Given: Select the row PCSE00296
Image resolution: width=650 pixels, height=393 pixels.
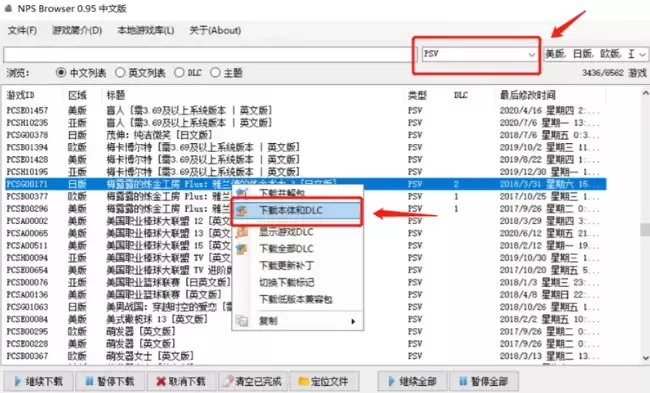Looking at the screenshot, I should [x=305, y=209].
